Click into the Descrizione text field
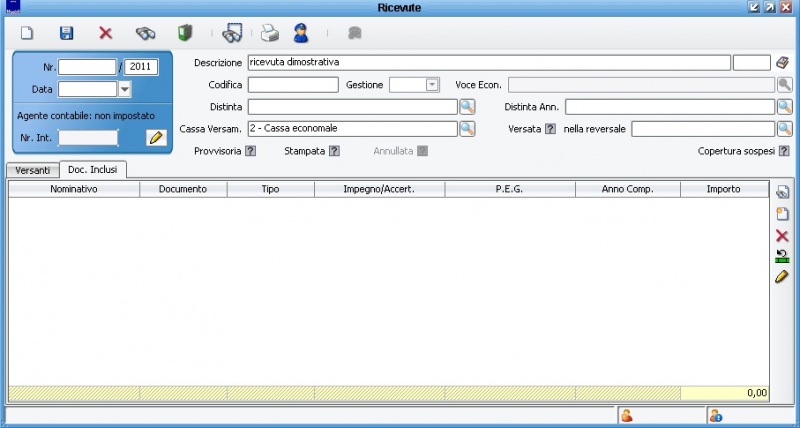800x428 pixels. [488, 62]
